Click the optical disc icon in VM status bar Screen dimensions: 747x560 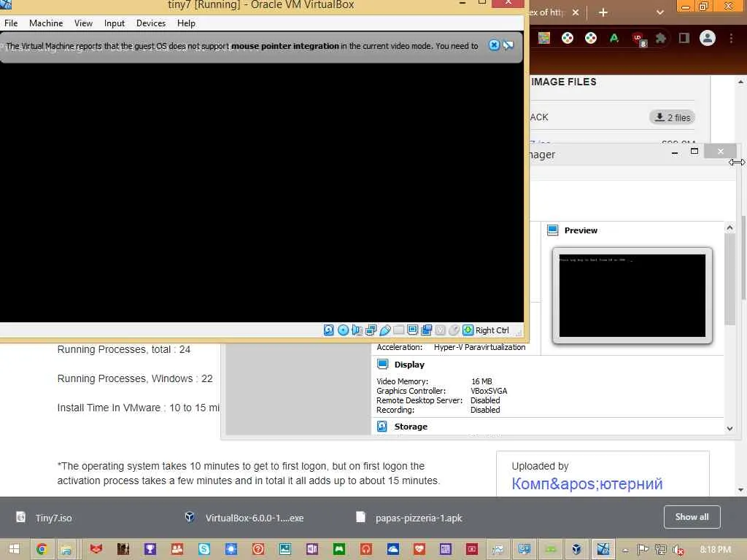[x=343, y=330]
